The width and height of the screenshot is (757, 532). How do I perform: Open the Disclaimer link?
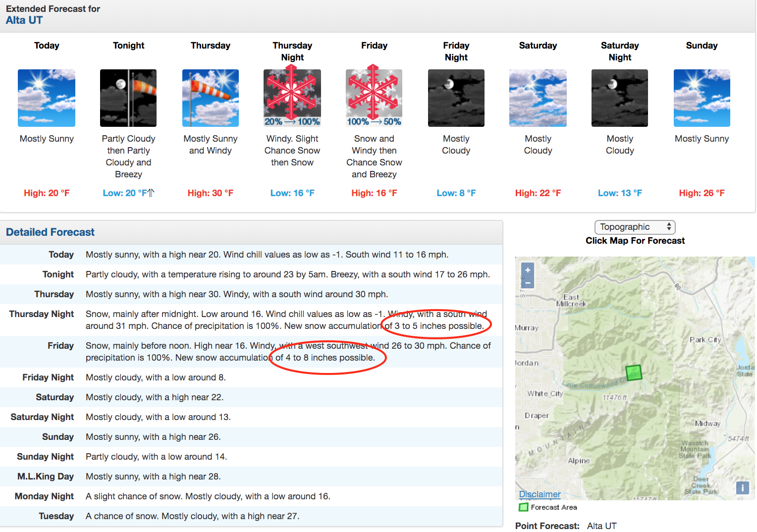540,494
